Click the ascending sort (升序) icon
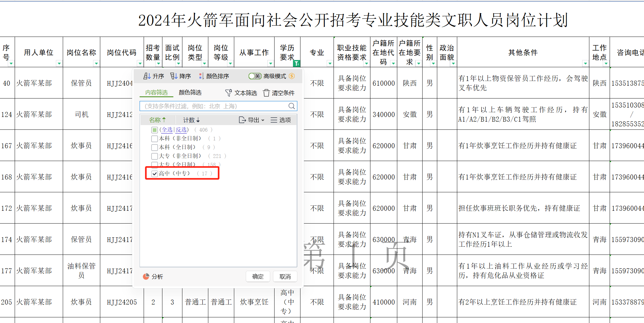Image resolution: width=644 pixels, height=323 pixels. [147, 76]
